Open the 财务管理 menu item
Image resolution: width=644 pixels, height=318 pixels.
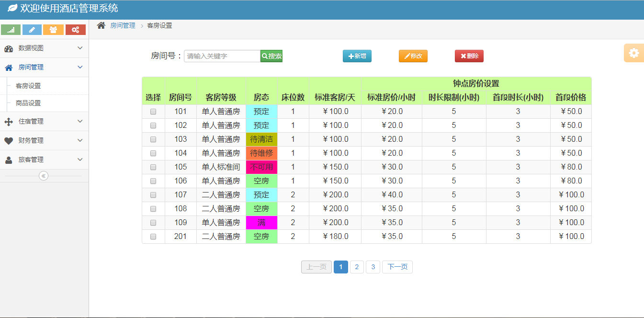44,141
